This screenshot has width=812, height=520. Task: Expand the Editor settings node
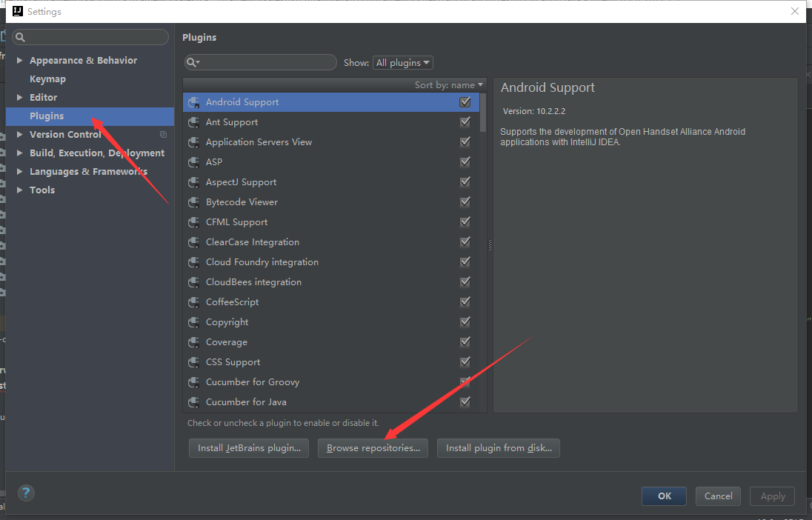[x=20, y=97]
